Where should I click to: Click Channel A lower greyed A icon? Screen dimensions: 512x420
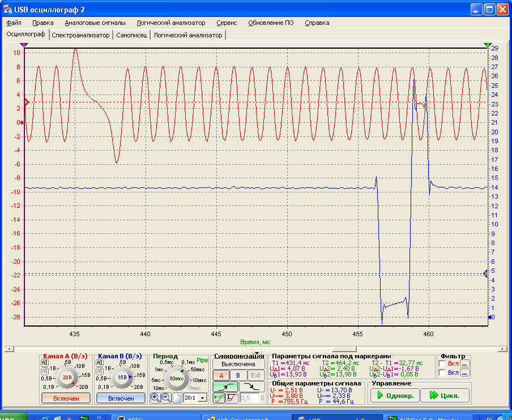[45, 371]
